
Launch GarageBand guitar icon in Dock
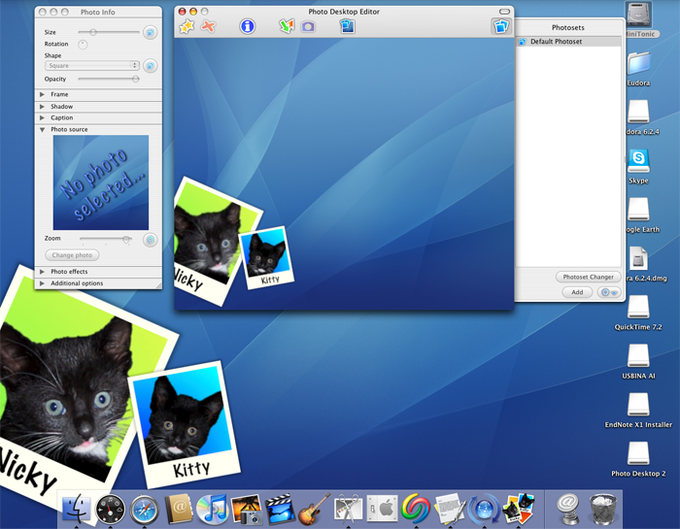pos(314,508)
